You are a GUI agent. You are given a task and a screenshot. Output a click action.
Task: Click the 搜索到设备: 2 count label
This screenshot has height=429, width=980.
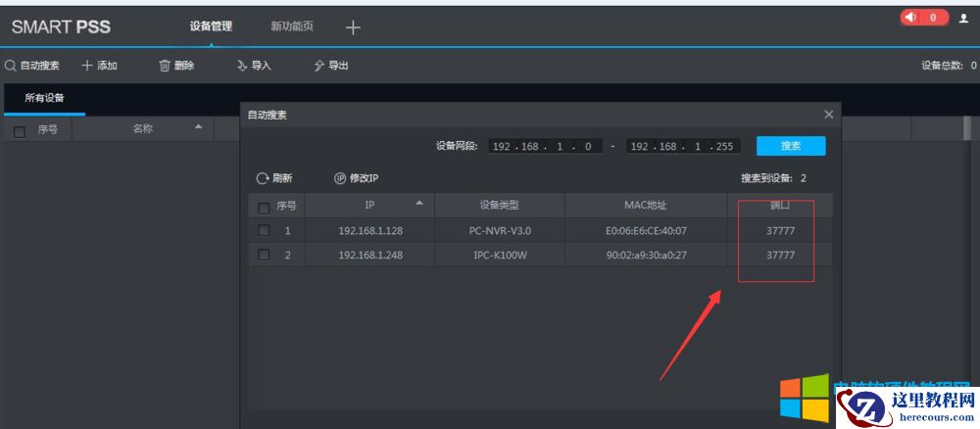click(x=774, y=178)
